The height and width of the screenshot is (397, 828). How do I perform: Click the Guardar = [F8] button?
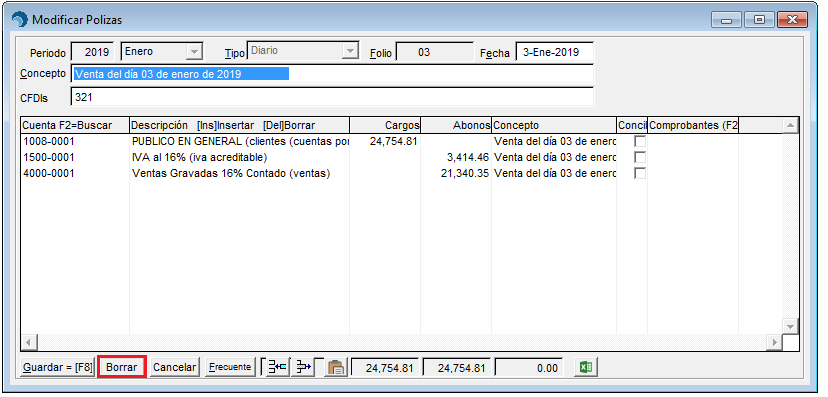coord(58,367)
